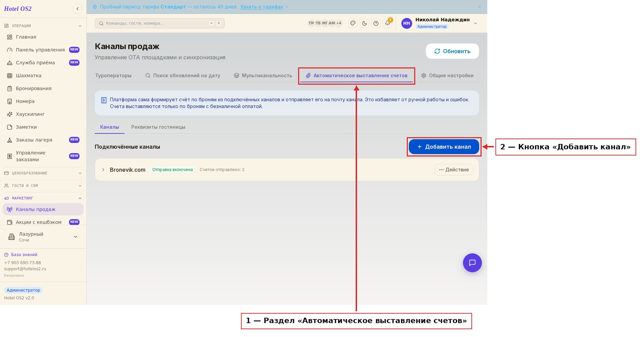Click the НН user avatar
The width and height of the screenshot is (644, 337).
pyautogui.click(x=407, y=23)
